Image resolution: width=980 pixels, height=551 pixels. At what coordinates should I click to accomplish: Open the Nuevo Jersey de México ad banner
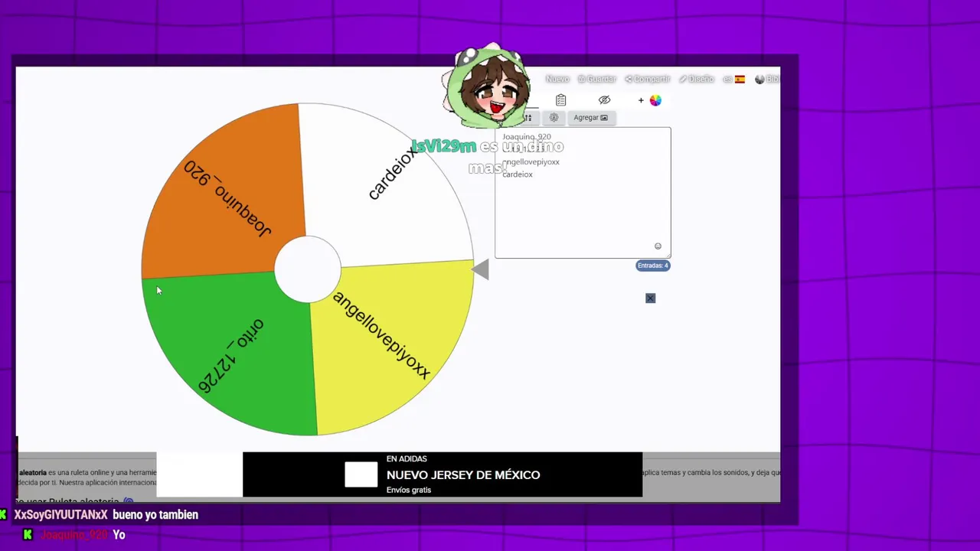point(443,474)
